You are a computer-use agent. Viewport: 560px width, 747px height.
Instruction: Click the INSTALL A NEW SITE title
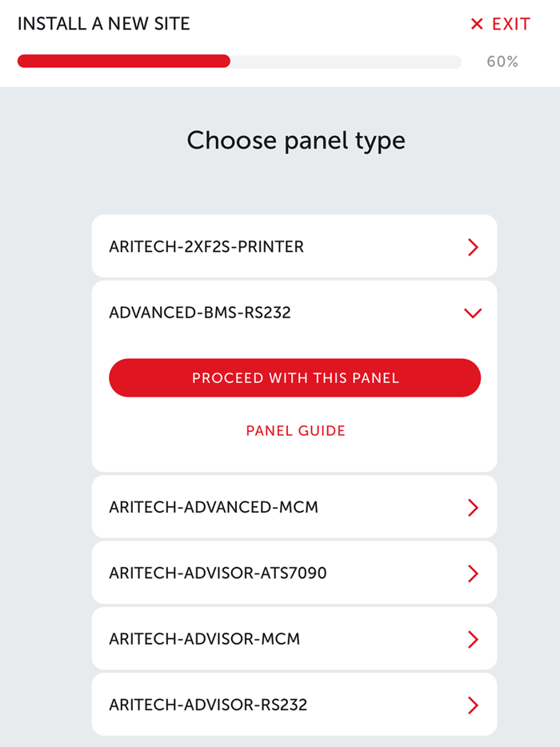[104, 24]
